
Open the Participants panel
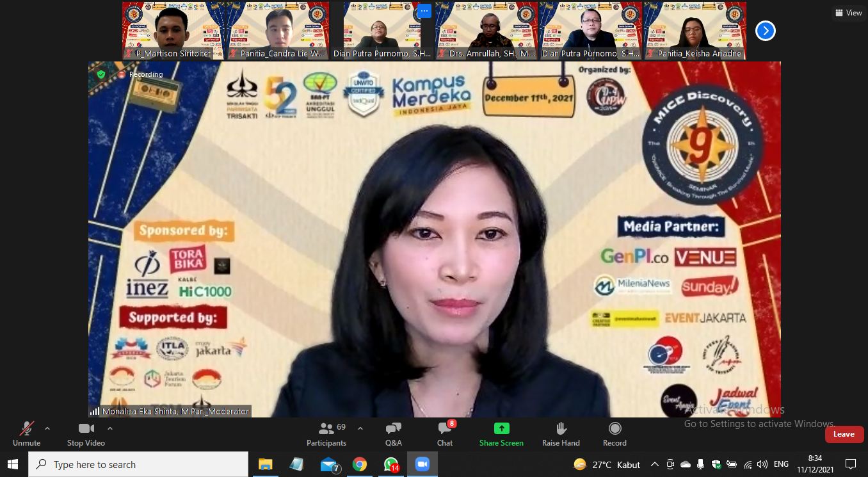point(326,433)
